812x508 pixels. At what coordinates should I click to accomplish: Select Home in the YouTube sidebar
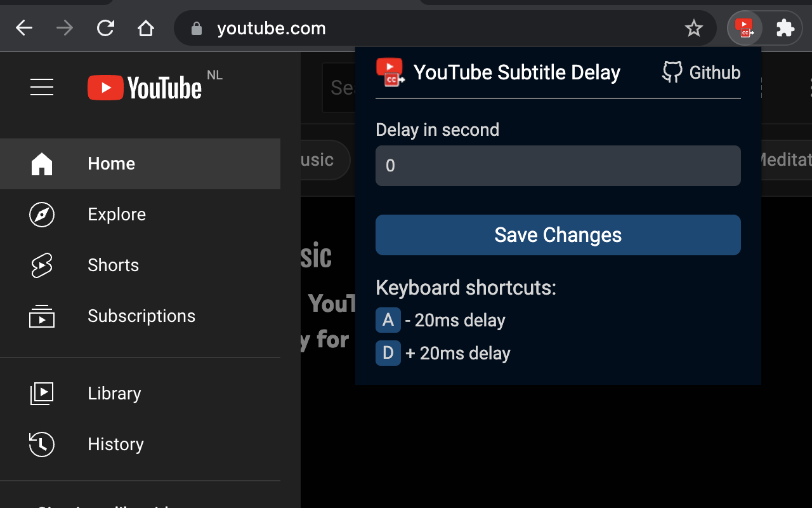(111, 163)
